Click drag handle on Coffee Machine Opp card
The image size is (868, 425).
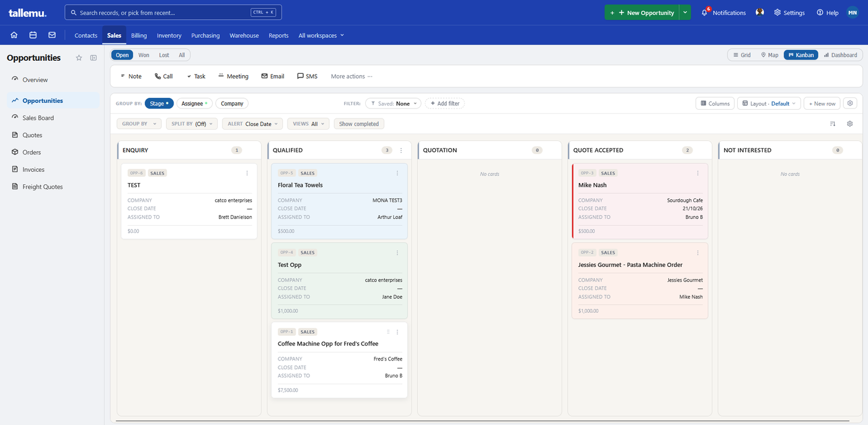389,332
